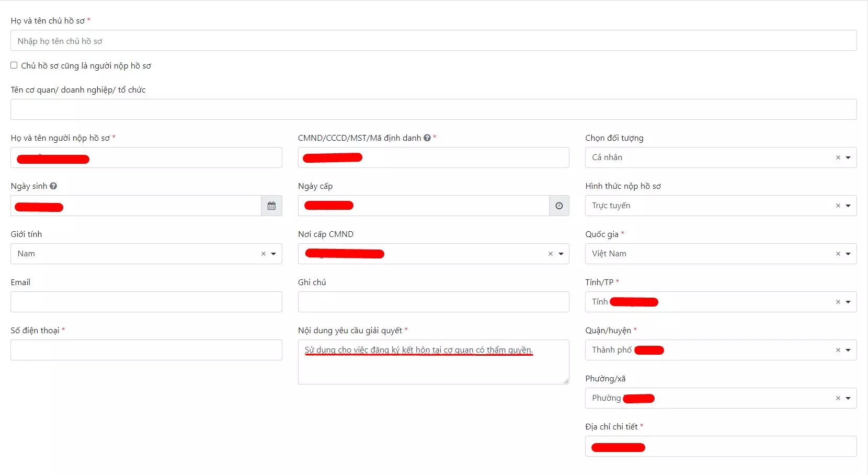Click the Tên cơ quan/ doanh nghiệp/ tổ chức field
This screenshot has height=475, width=868.
pos(433,109)
